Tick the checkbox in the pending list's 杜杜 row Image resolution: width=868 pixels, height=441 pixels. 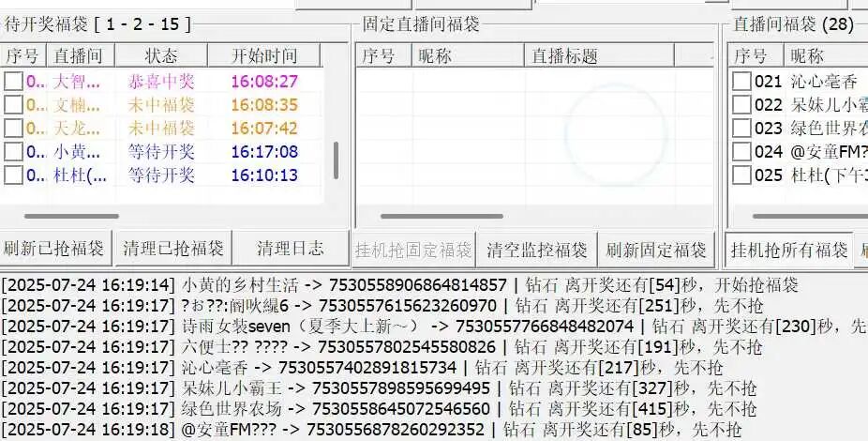[13, 175]
